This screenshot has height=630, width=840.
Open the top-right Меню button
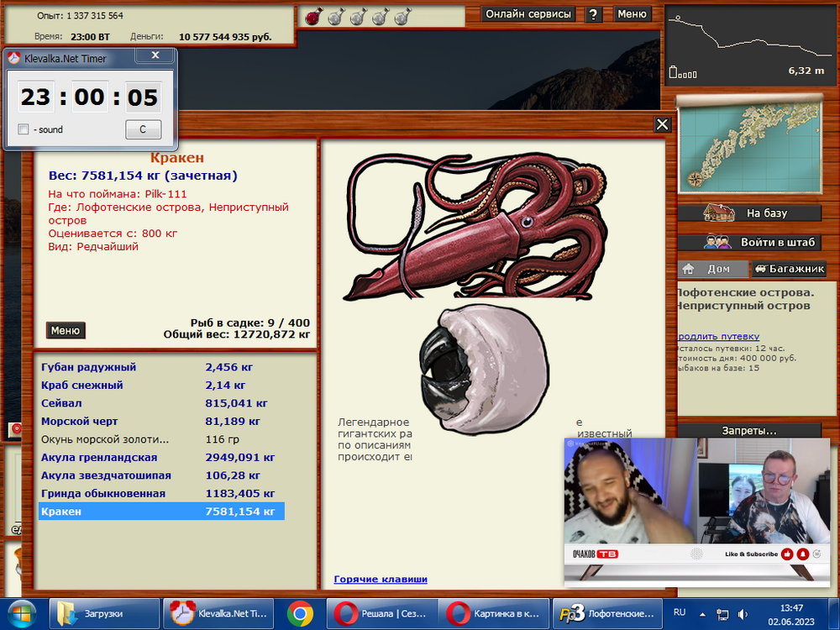(x=632, y=14)
